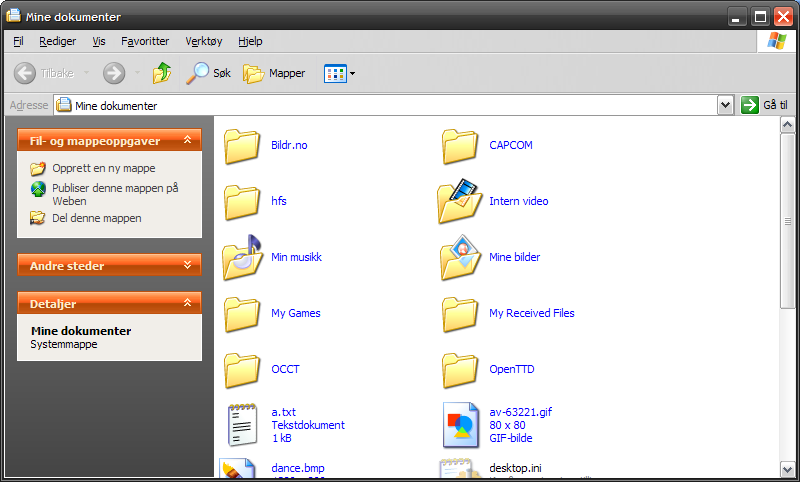Click the desktop.ini file name

[515, 468]
